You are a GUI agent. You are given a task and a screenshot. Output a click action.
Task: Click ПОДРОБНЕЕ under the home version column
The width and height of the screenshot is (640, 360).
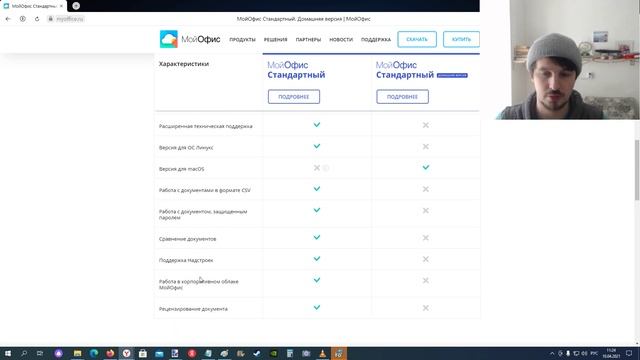(402, 97)
